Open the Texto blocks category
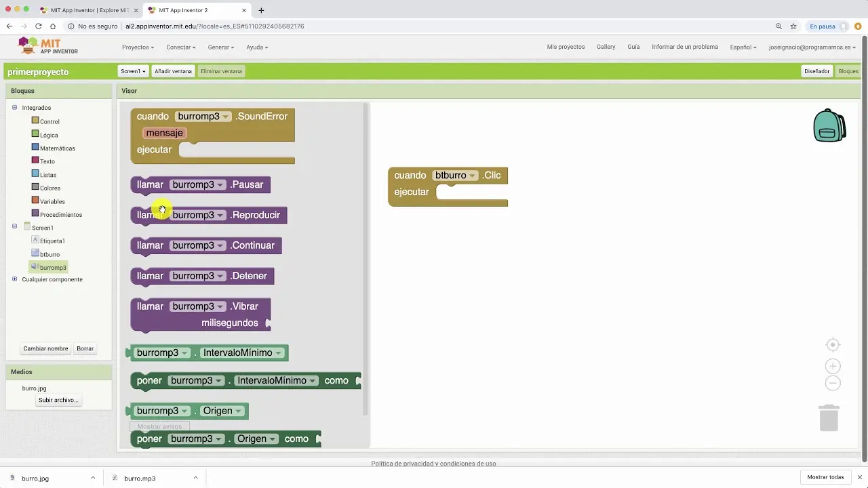 tap(47, 161)
